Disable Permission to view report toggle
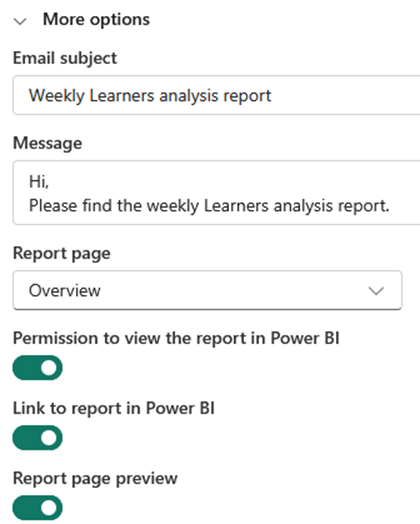Viewport: 420px width, 524px height. click(37, 368)
